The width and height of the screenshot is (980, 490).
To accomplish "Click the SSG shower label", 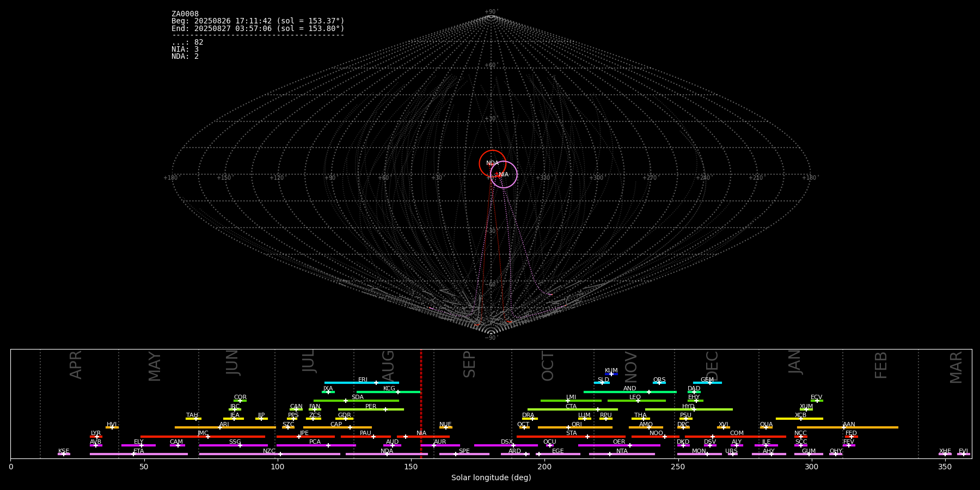I will pos(235,442).
